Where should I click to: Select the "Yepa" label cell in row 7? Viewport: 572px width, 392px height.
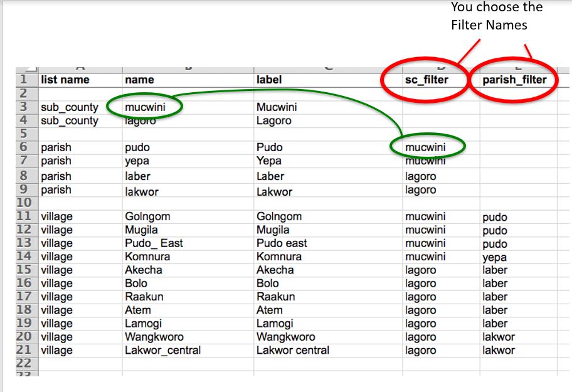[270, 161]
